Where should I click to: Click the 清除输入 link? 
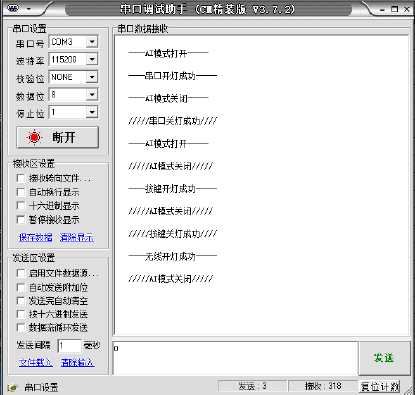(78, 362)
